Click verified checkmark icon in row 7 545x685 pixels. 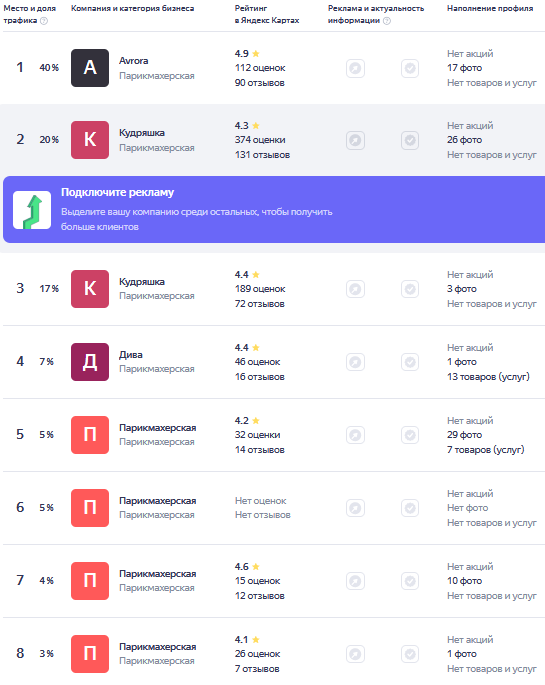pos(410,581)
